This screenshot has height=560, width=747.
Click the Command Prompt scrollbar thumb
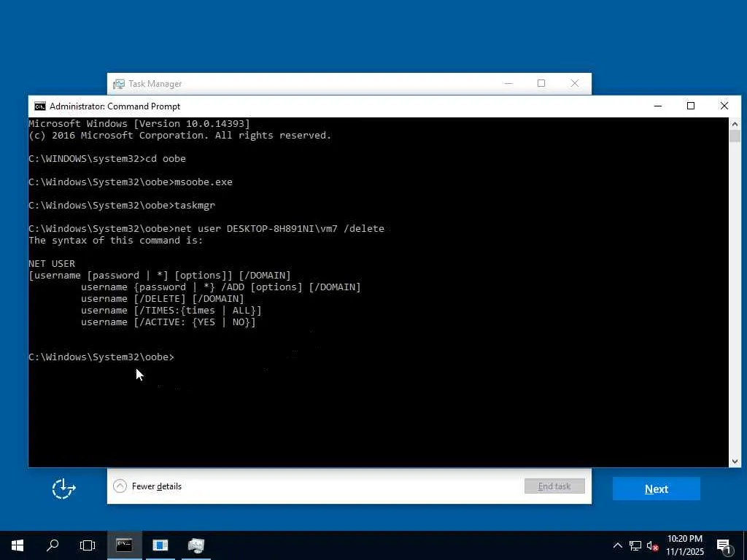(x=735, y=136)
